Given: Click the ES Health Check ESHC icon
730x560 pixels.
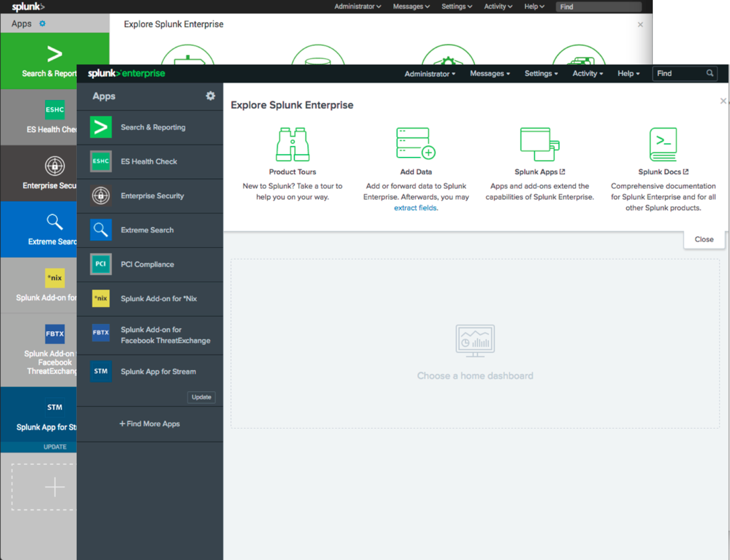Looking at the screenshot, I should click(101, 161).
